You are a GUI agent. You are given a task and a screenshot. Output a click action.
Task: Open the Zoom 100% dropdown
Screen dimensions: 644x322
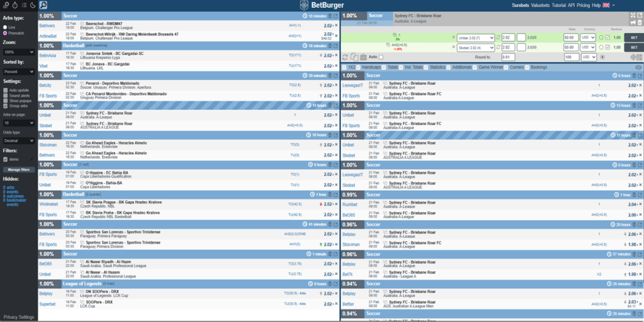tap(18, 52)
